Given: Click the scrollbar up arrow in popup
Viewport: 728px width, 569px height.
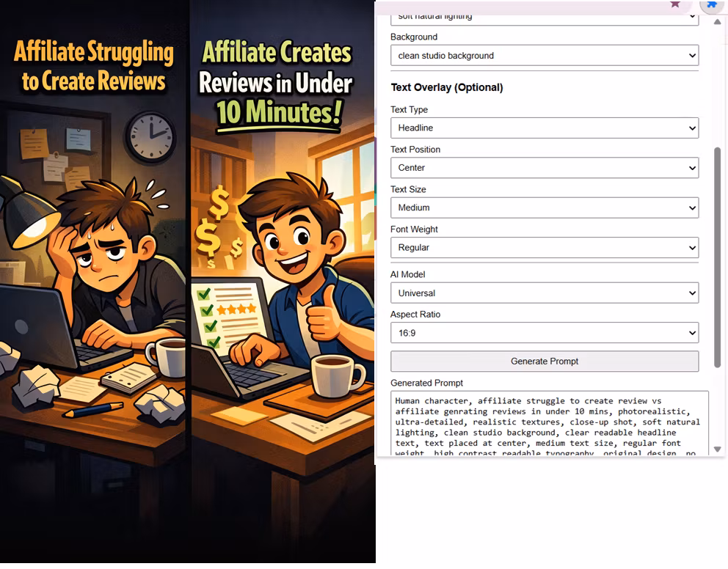Looking at the screenshot, I should [717, 22].
